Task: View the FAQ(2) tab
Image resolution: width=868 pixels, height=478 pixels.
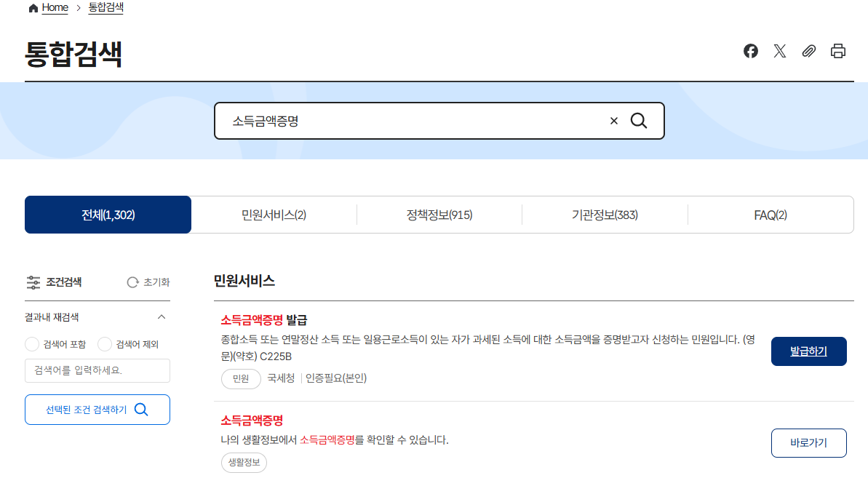Action: click(x=771, y=214)
